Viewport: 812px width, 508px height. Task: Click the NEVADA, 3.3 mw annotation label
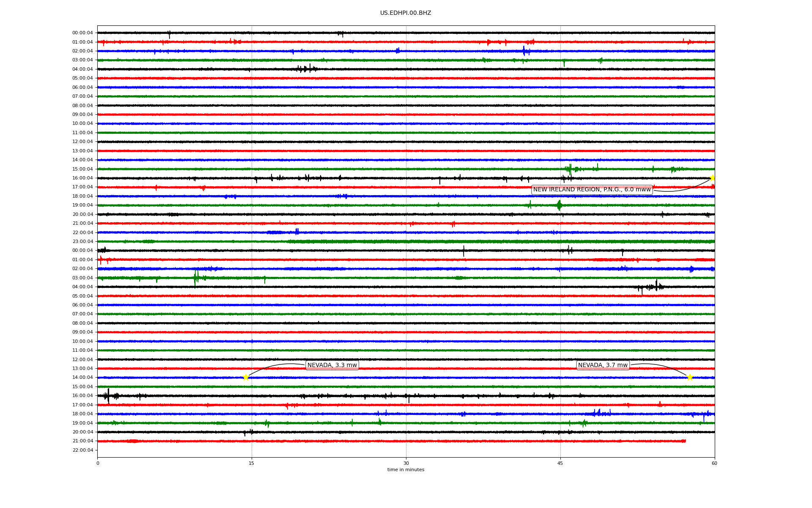[x=332, y=365]
